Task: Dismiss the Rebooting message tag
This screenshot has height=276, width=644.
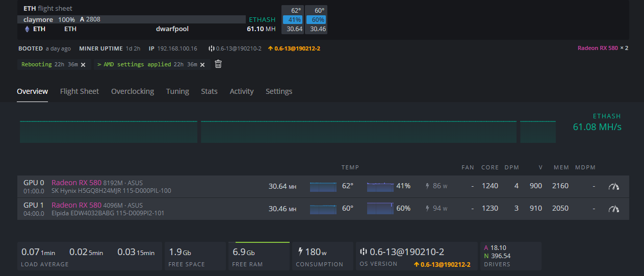Action: pyautogui.click(x=83, y=65)
